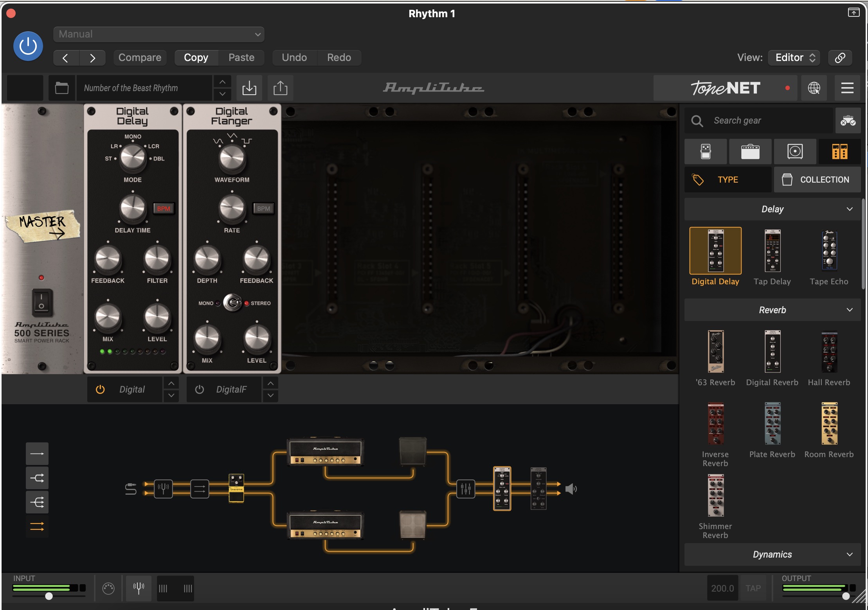Select the Plate Reverb gear thumbnail
Screen dimensions: 868x610
pyautogui.click(x=773, y=423)
